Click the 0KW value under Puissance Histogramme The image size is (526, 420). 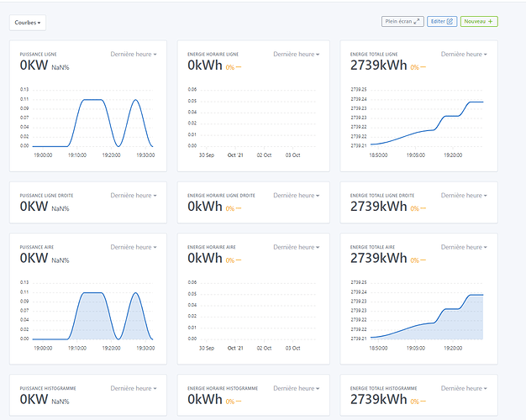34,399
